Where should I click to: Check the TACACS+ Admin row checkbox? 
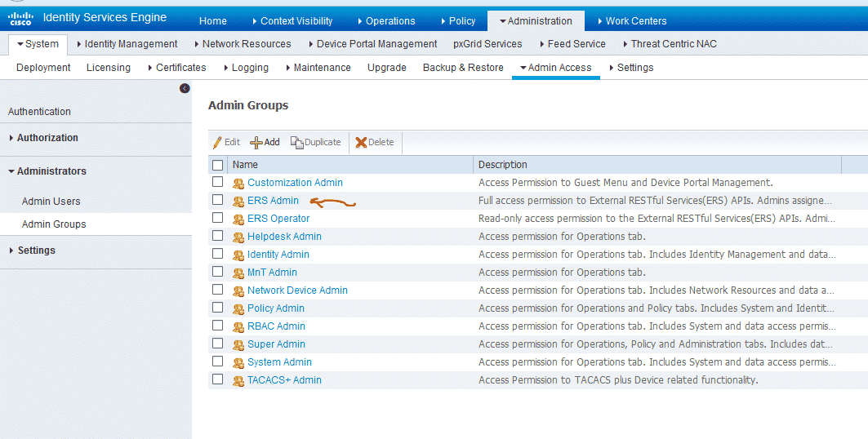point(217,379)
